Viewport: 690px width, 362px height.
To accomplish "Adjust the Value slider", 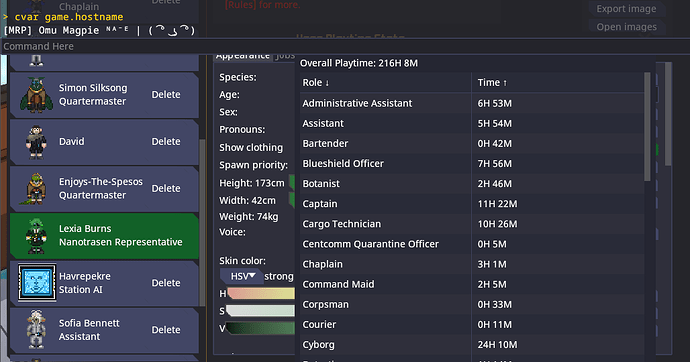I will click(x=261, y=329).
